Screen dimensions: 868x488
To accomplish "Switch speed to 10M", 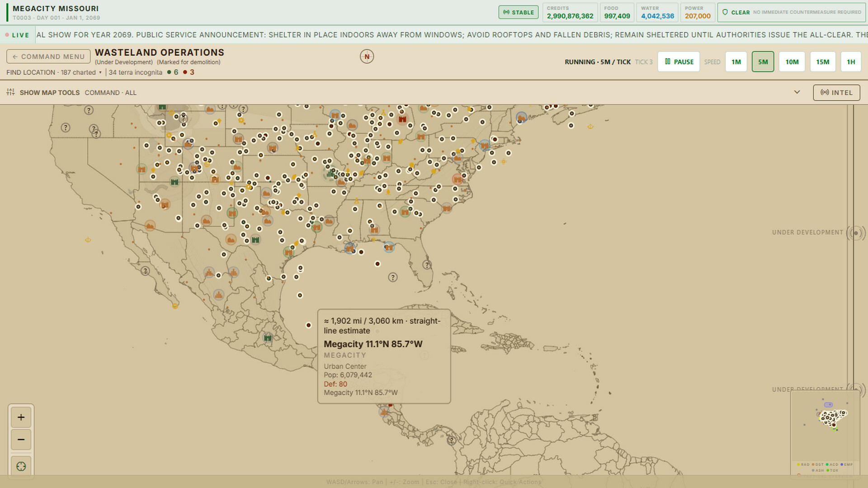I will click(x=792, y=62).
